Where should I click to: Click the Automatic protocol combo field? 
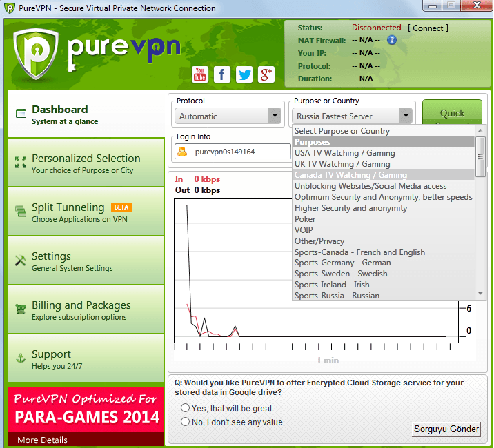tap(228, 116)
